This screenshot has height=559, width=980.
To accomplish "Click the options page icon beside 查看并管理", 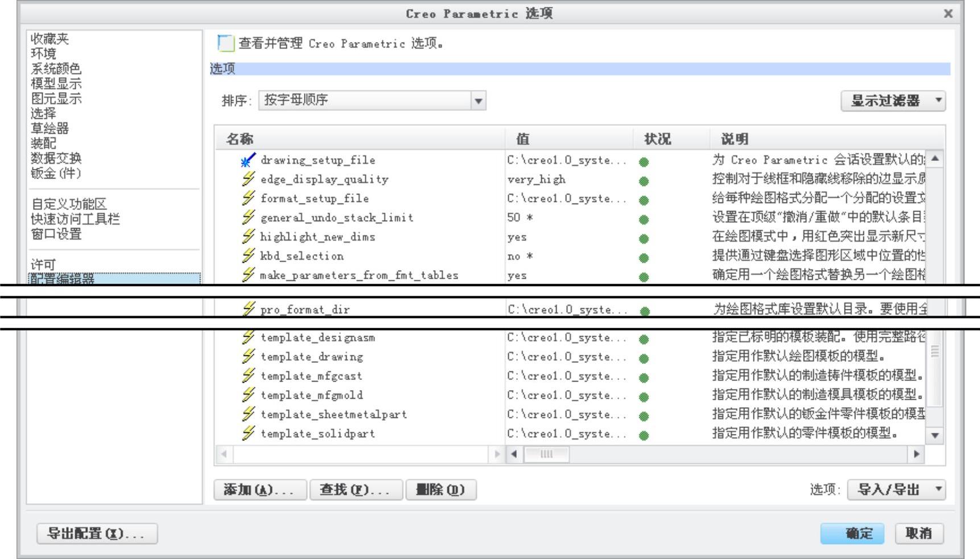I will pos(226,43).
